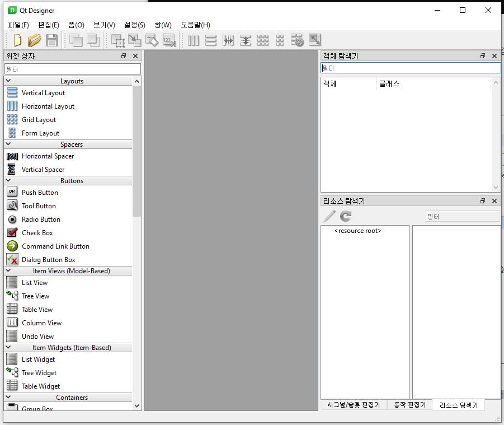Click the Lay Out Vertically toolbar icon
504x425 pixels.
coord(211,40)
